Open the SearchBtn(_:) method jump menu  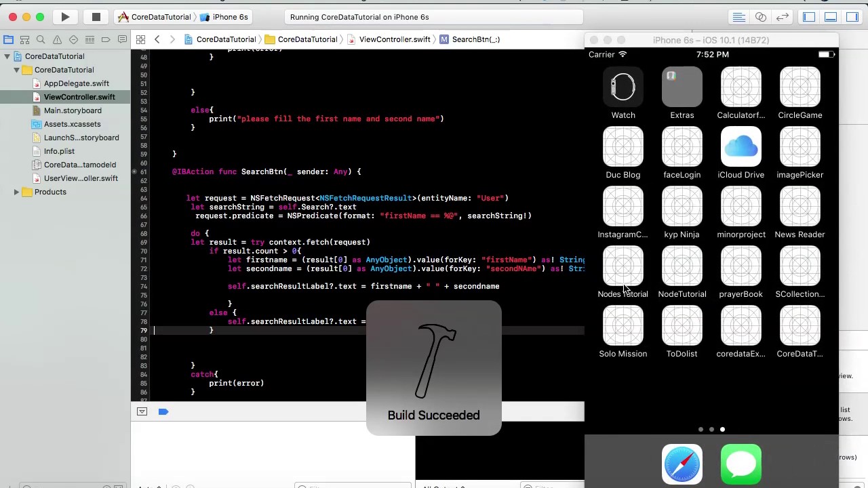[470, 39]
